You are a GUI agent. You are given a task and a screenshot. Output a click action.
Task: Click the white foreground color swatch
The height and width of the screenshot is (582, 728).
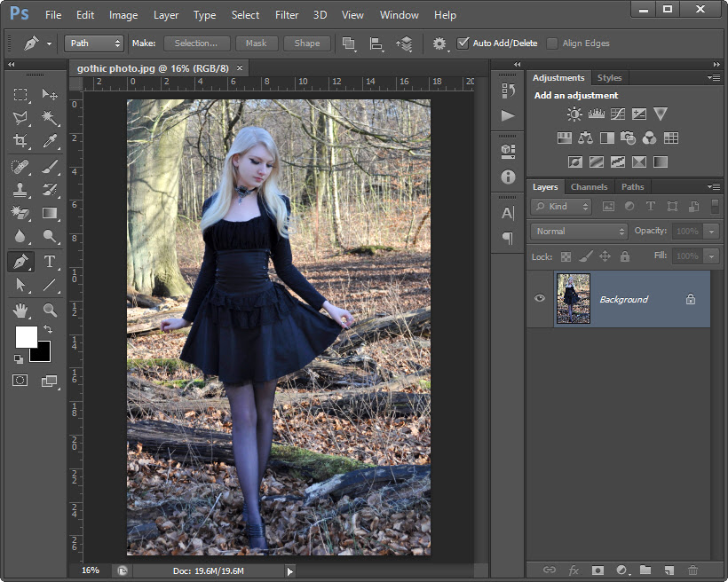coord(26,337)
